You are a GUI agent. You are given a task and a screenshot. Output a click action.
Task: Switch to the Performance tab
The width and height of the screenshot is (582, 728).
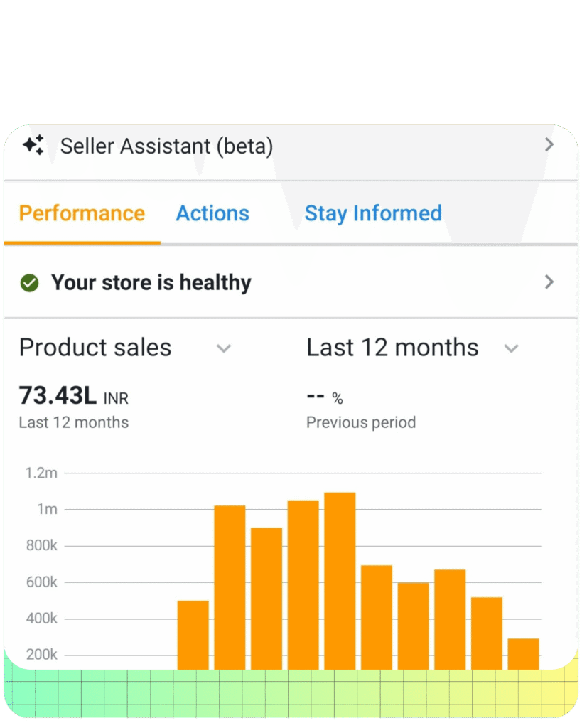point(82,213)
